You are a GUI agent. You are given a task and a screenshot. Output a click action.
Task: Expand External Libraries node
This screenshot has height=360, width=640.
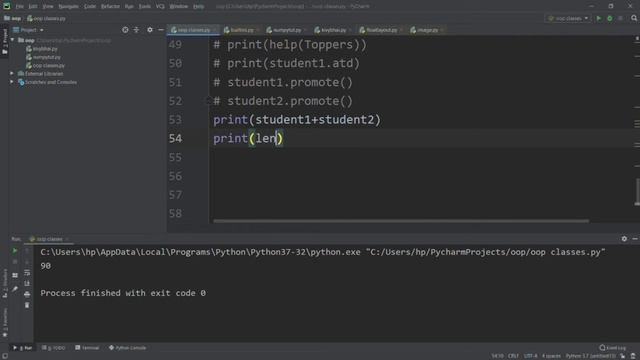click(12, 73)
